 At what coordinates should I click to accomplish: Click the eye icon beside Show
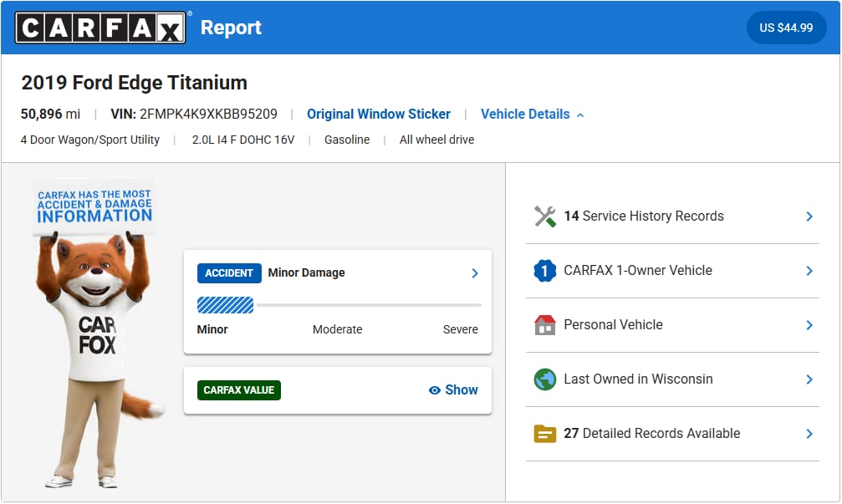pyautogui.click(x=435, y=390)
